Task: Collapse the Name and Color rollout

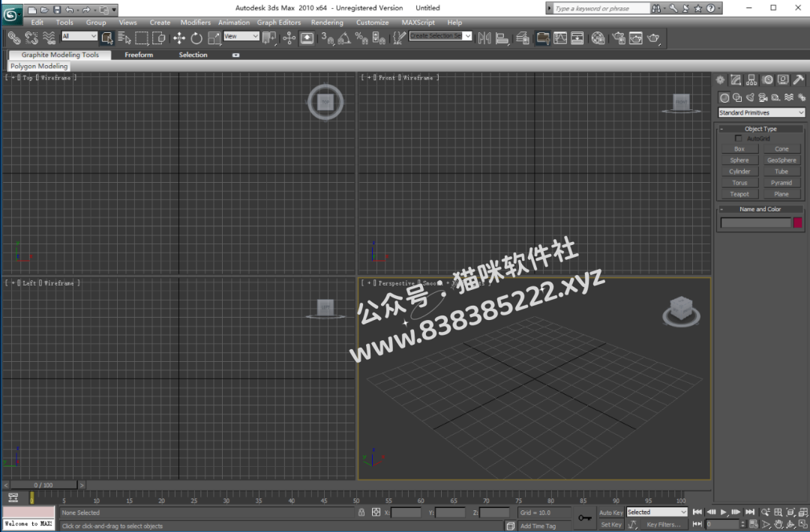Action: 760,209
